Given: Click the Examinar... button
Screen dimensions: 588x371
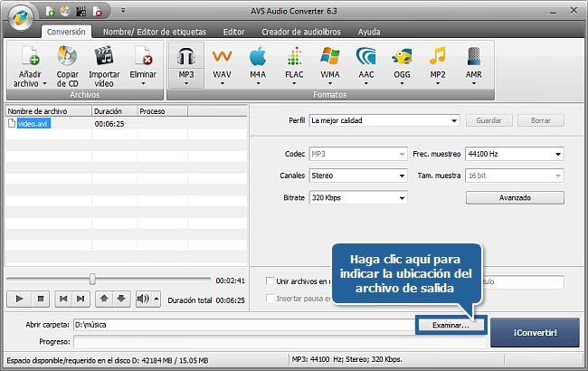Looking at the screenshot, I should (x=450, y=324).
